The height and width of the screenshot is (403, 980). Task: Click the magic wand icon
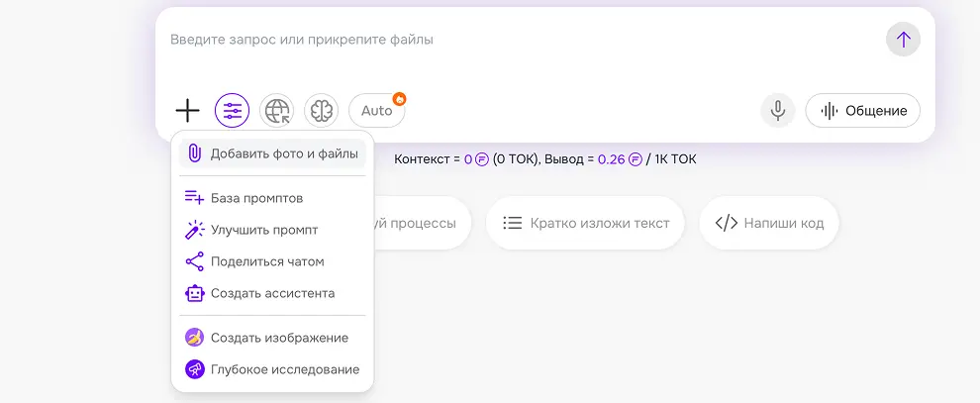click(x=194, y=230)
